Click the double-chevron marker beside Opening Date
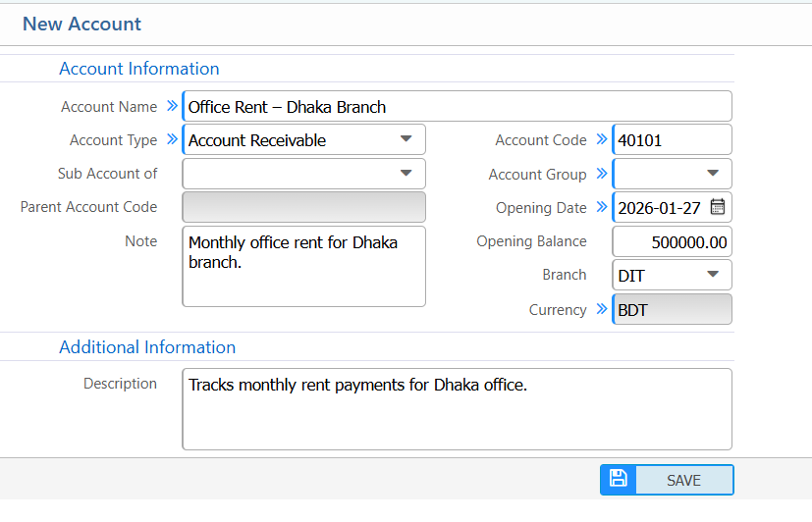812x522 pixels. [602, 207]
